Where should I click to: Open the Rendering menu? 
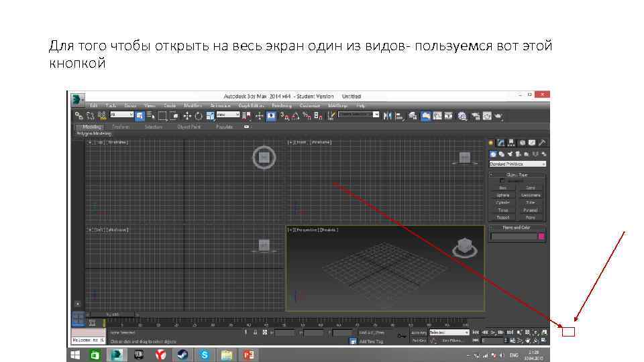tap(282, 105)
